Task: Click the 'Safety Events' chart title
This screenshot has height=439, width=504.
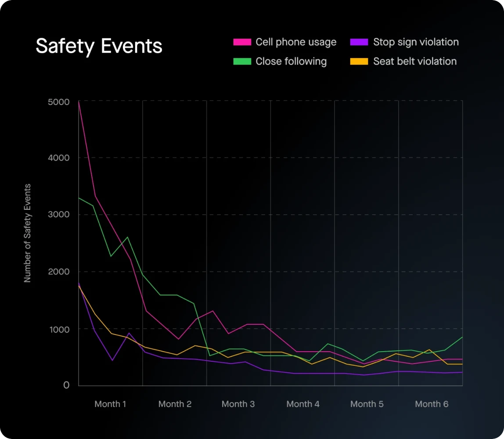Action: coord(99,46)
